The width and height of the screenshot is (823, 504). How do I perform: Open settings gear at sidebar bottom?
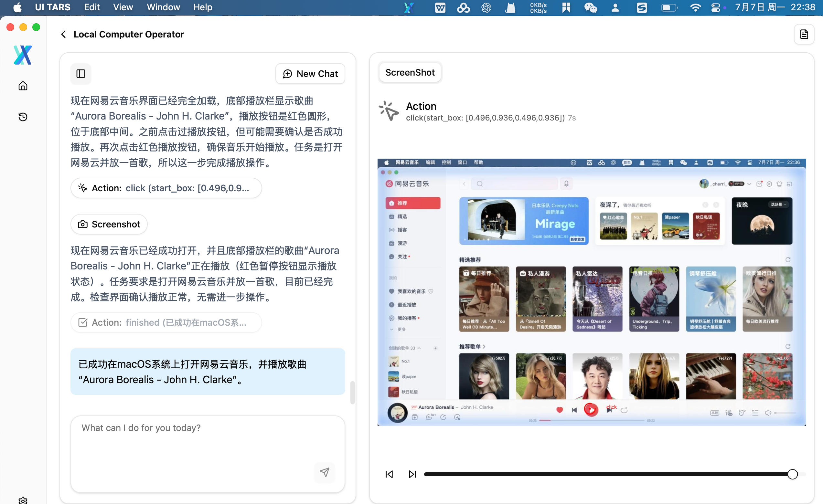[x=23, y=500]
